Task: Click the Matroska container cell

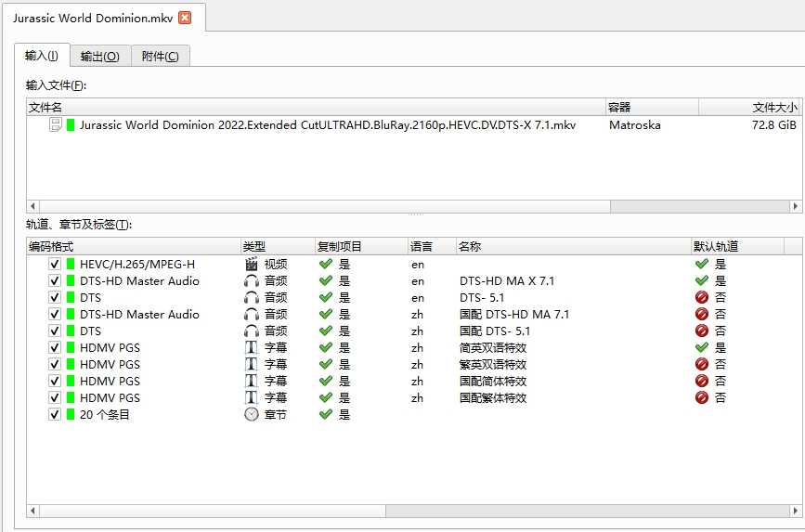Action: [x=634, y=124]
